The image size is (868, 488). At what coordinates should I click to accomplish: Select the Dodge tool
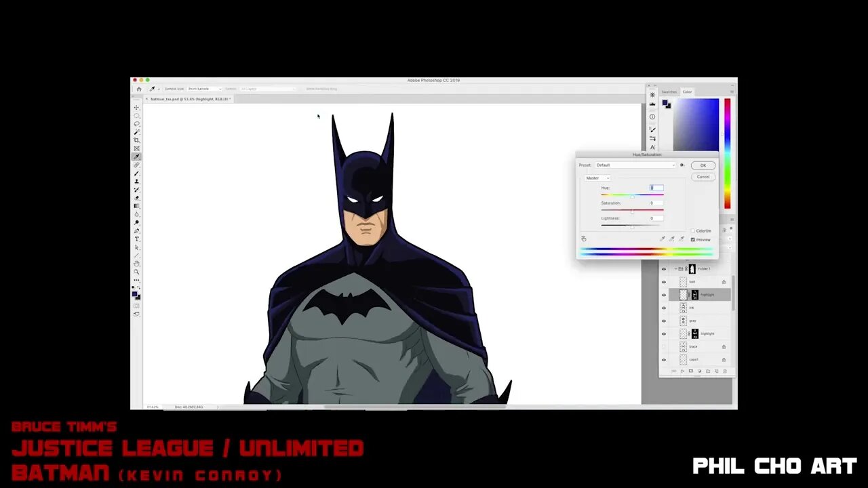(x=136, y=222)
